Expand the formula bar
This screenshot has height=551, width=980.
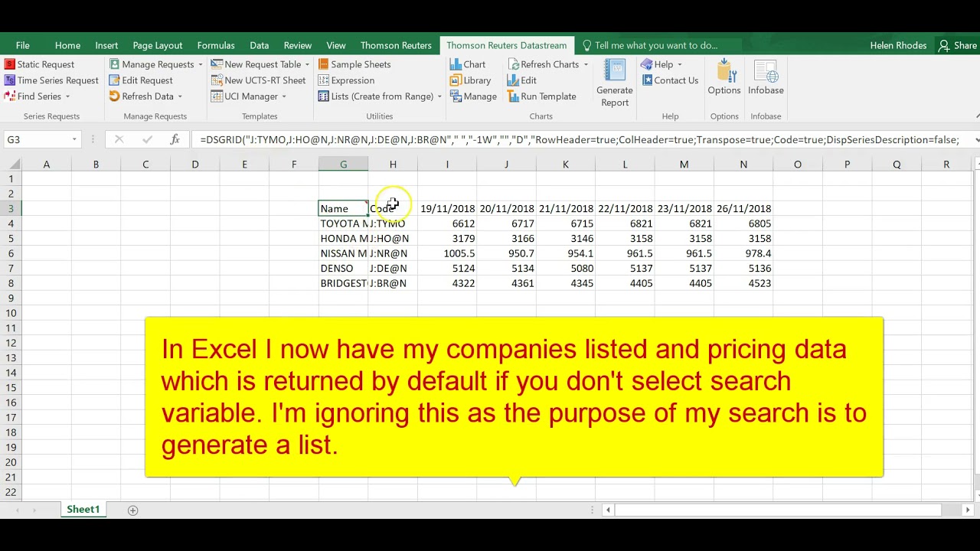(976, 139)
